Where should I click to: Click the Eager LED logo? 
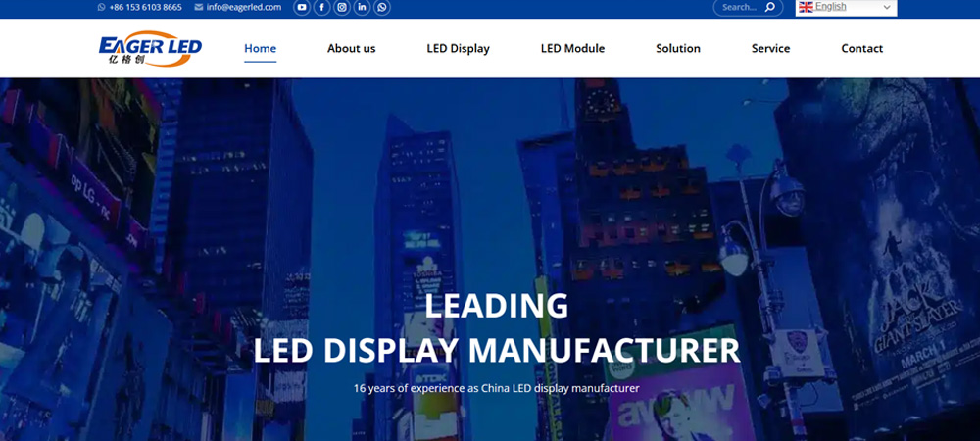coord(151,49)
